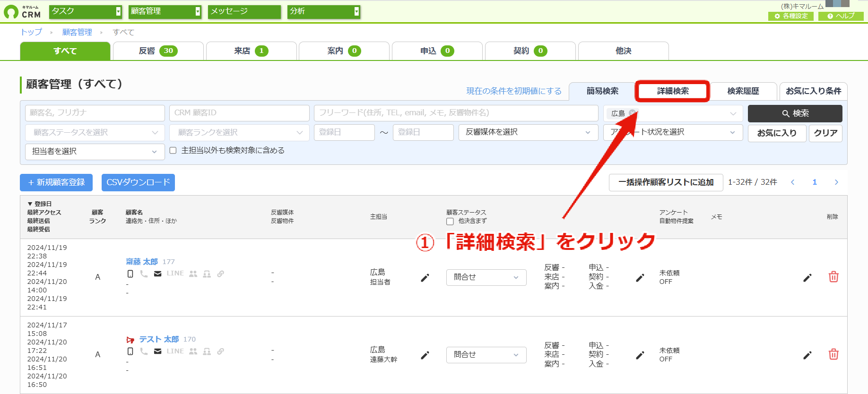Open customer テスト 太郎 link
The width and height of the screenshot is (868, 394).
159,339
